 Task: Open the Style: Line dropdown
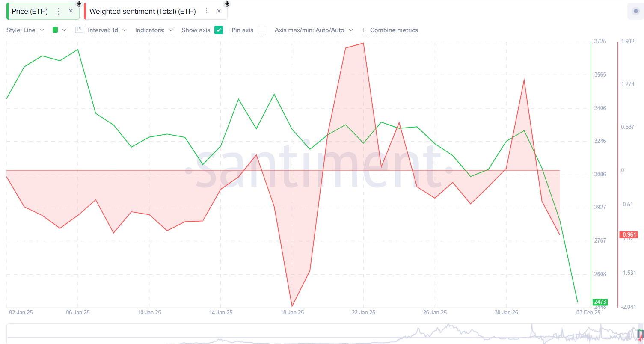pyautogui.click(x=25, y=30)
